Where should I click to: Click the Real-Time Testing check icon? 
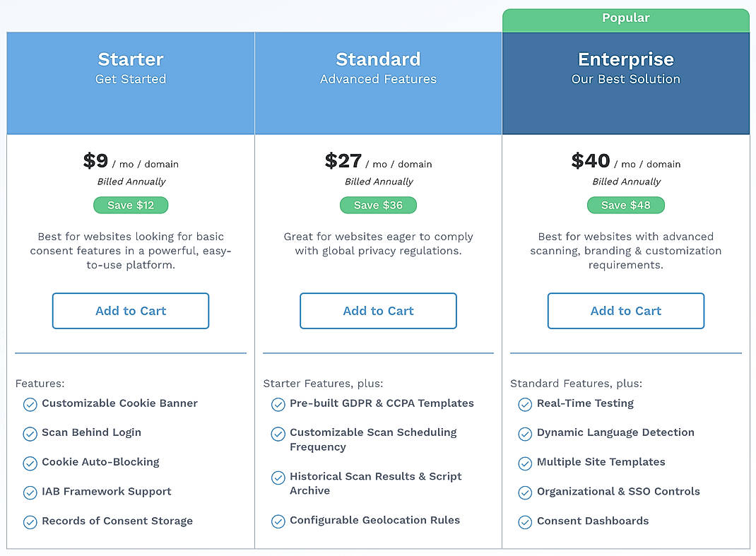click(525, 404)
